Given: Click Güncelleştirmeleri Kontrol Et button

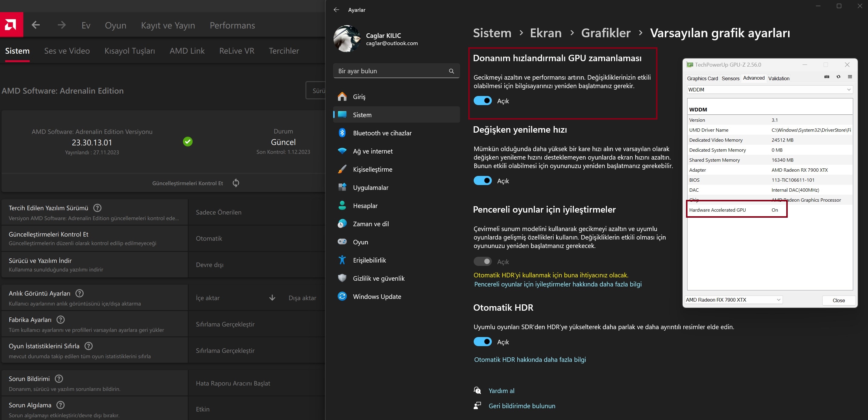Looking at the screenshot, I should (187, 183).
